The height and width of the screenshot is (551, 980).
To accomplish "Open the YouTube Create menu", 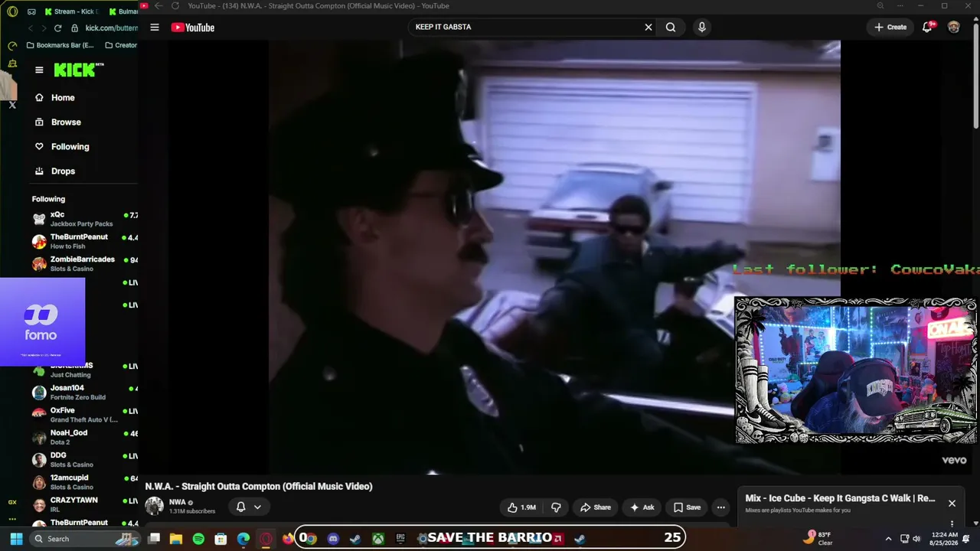I will pyautogui.click(x=890, y=28).
